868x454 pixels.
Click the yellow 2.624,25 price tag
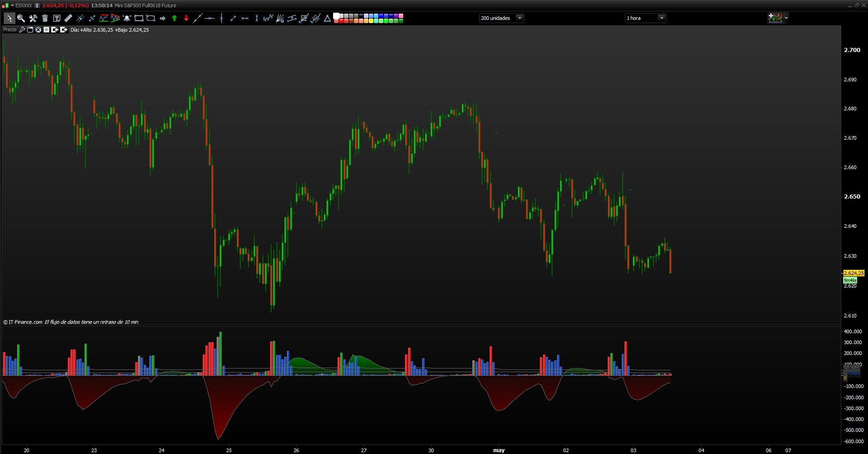pyautogui.click(x=854, y=273)
